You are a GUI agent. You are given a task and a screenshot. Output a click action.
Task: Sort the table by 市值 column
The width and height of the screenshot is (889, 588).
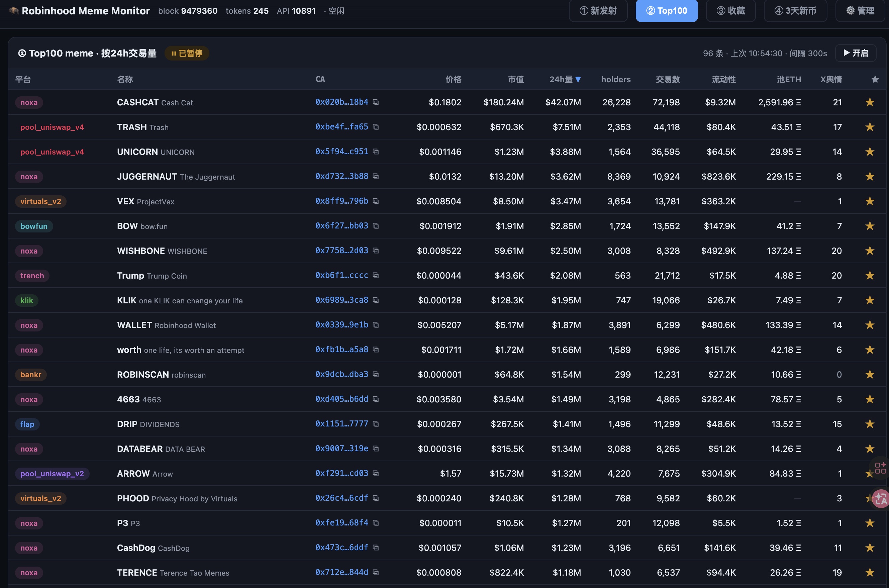tap(516, 80)
